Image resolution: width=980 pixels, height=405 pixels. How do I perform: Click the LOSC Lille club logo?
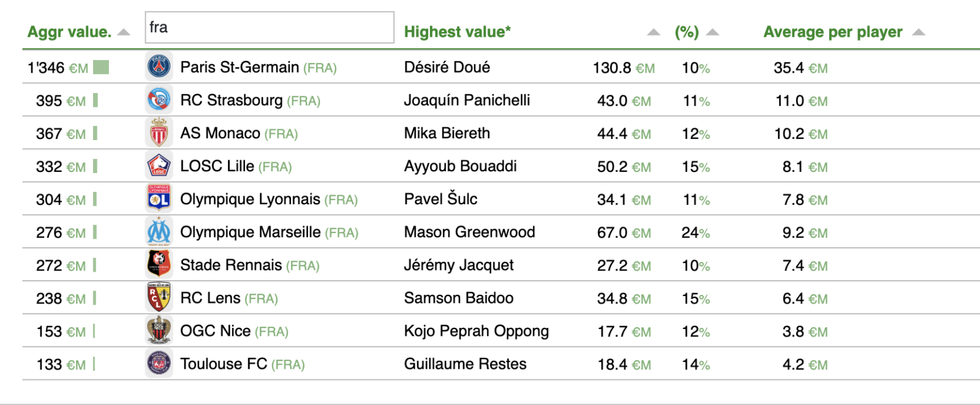[159, 166]
